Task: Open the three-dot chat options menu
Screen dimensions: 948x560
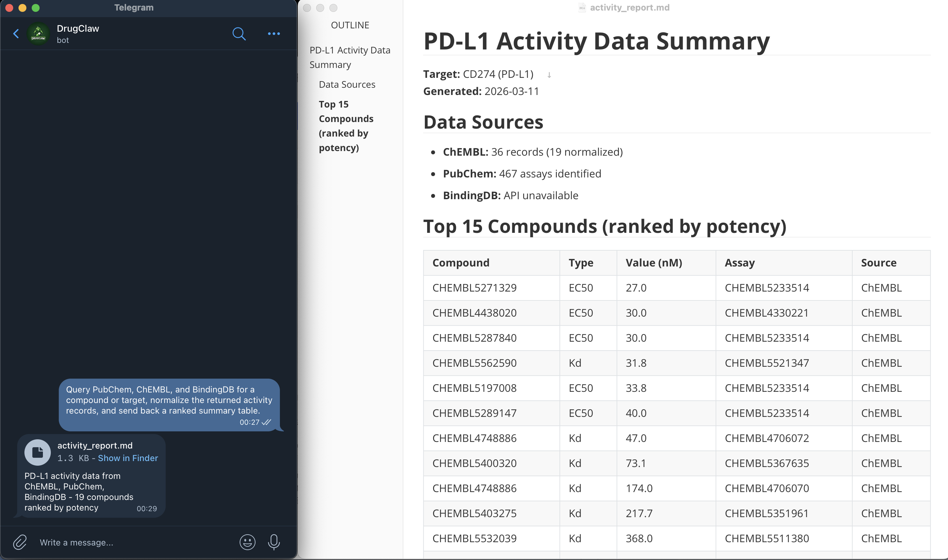Action: (x=274, y=34)
